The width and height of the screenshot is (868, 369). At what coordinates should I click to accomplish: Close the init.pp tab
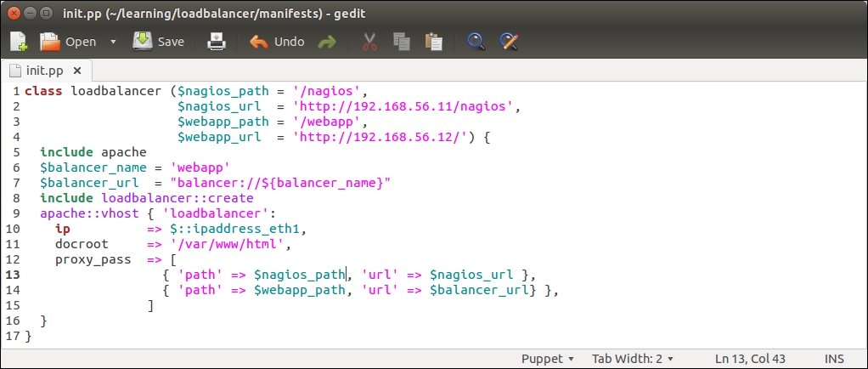(76, 71)
